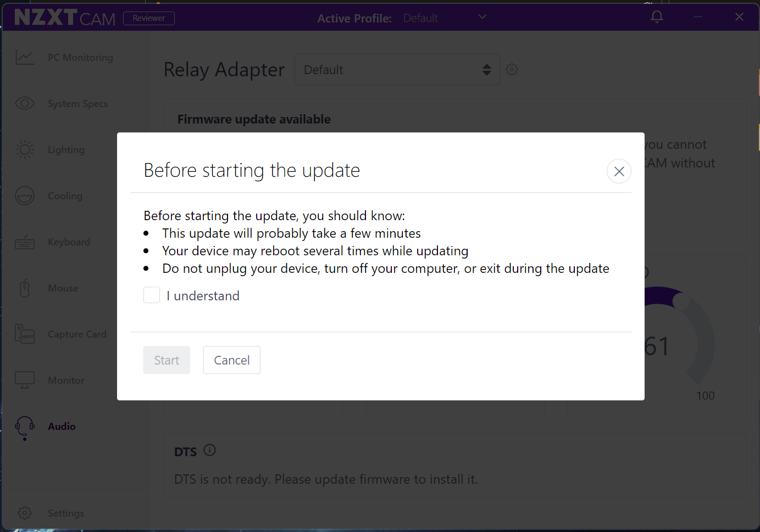Screen dimensions: 760x532
Task: Click the Audio headset icon
Action: pyautogui.click(x=25, y=427)
